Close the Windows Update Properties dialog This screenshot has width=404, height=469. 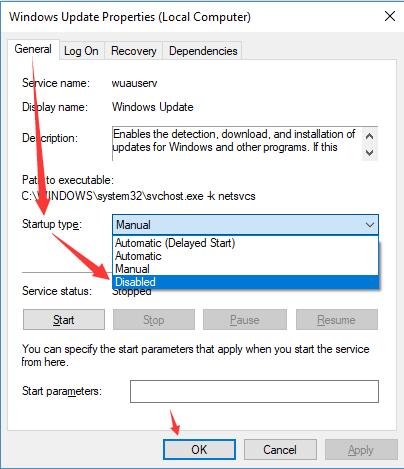click(x=390, y=16)
